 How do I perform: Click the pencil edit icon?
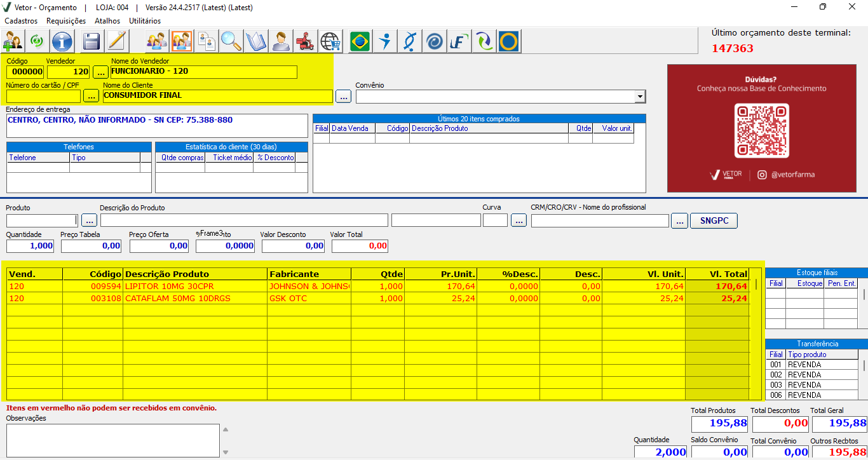117,41
